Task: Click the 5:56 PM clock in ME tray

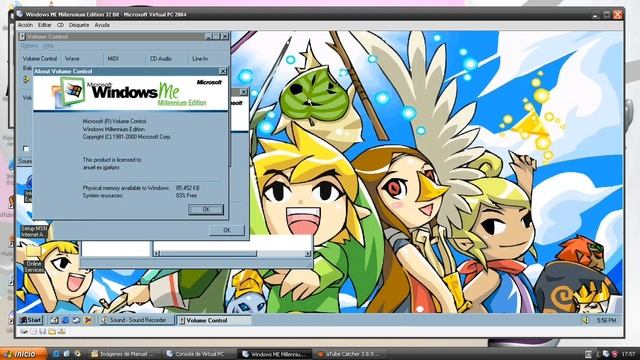Action: click(606, 320)
